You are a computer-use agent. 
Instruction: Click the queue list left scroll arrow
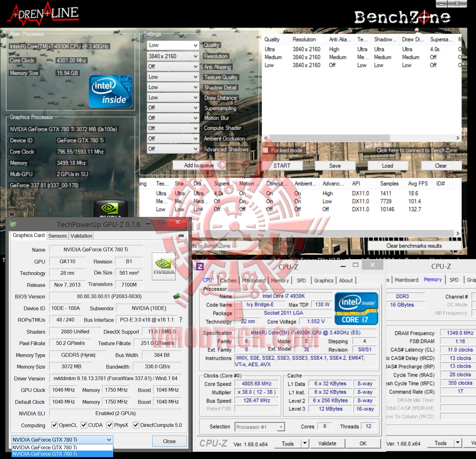click(266, 138)
